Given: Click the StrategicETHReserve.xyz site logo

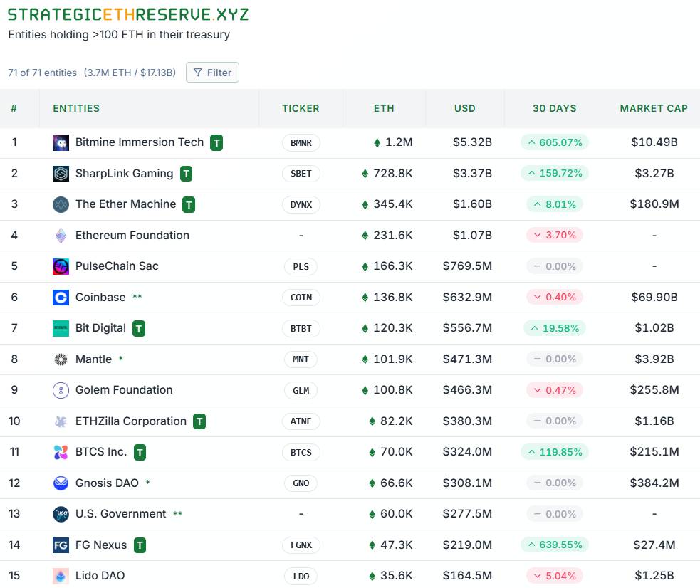Looking at the screenshot, I should 128,14.
